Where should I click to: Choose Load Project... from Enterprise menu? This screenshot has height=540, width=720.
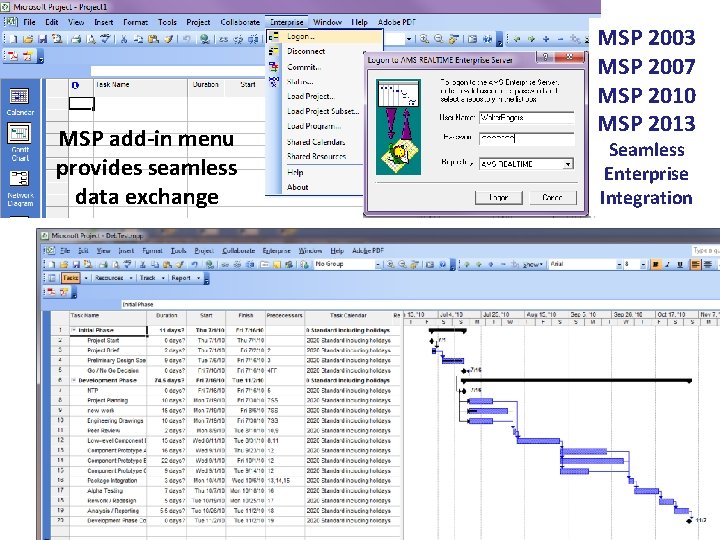coord(310,96)
